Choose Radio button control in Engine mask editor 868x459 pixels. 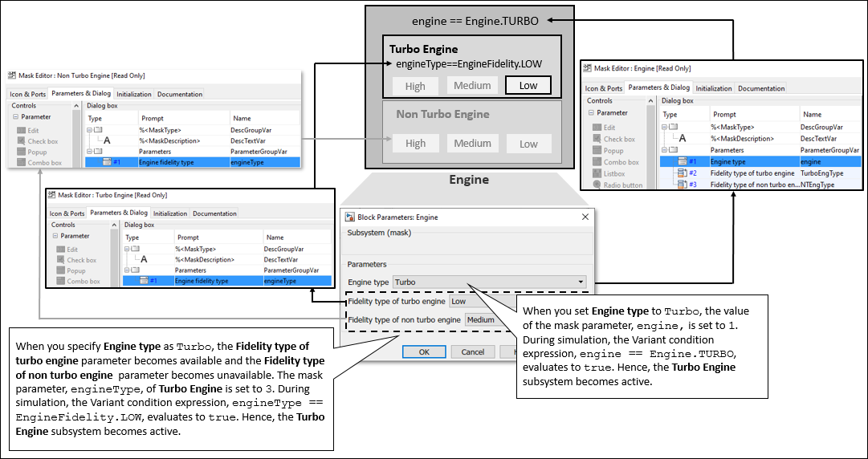(x=621, y=185)
